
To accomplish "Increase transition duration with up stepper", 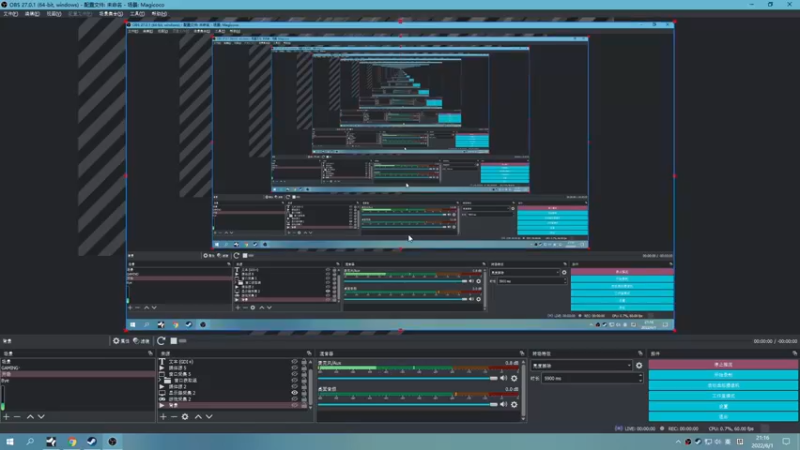I will [640, 376].
